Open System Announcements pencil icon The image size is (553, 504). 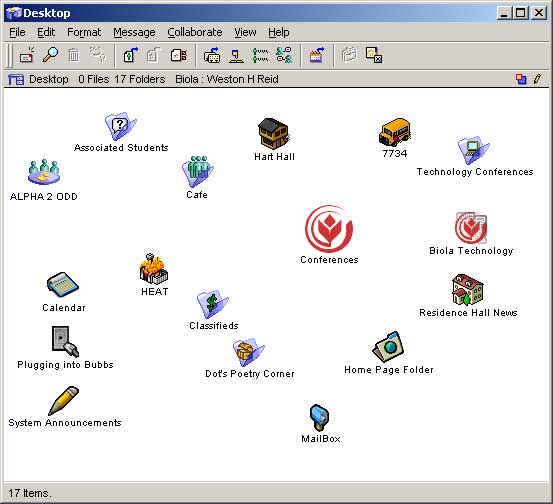pyautogui.click(x=63, y=401)
